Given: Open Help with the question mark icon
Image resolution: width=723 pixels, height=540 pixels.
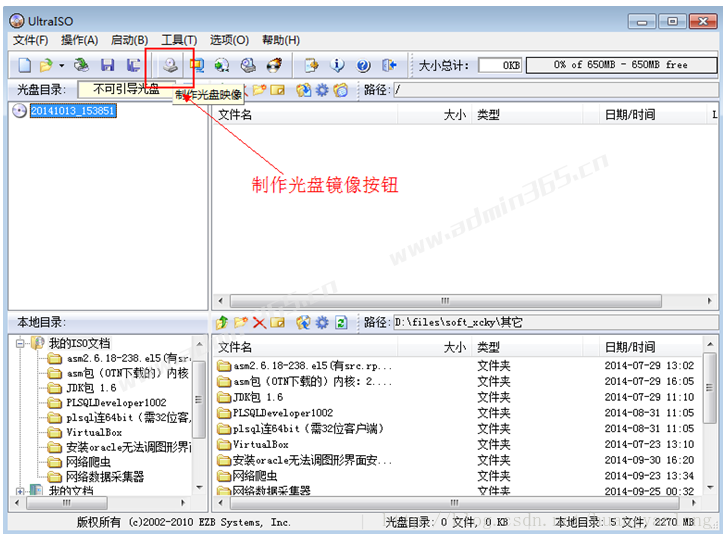Looking at the screenshot, I should 363,65.
